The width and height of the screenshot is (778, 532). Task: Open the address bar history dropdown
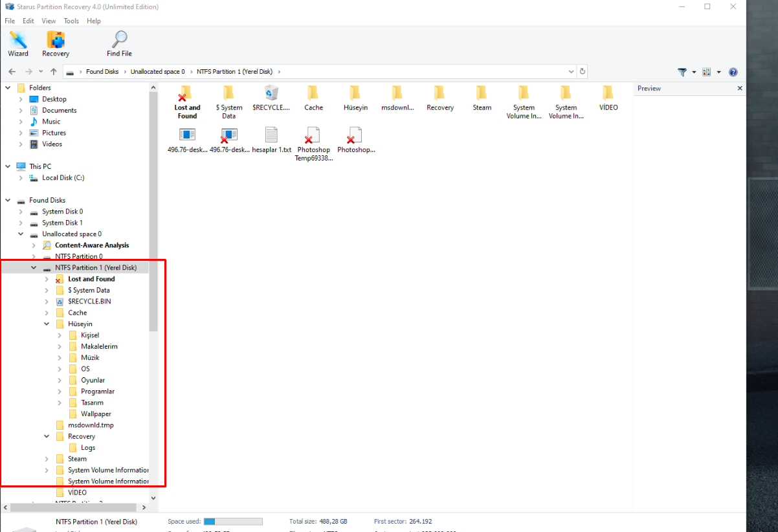coord(571,72)
